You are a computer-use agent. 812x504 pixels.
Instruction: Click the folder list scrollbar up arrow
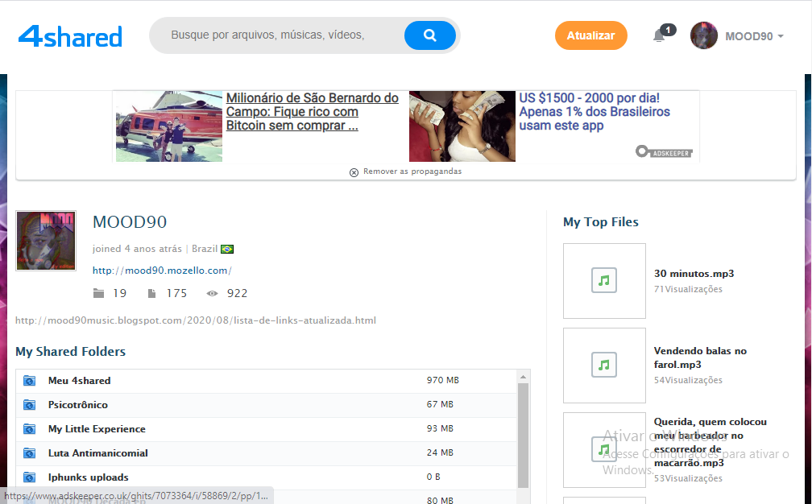point(523,377)
